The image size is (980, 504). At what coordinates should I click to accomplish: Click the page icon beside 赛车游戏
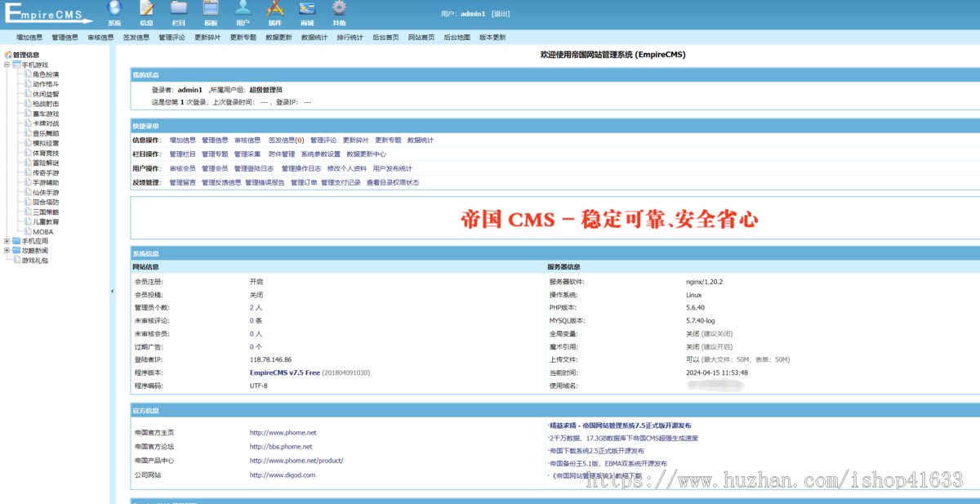[x=28, y=114]
